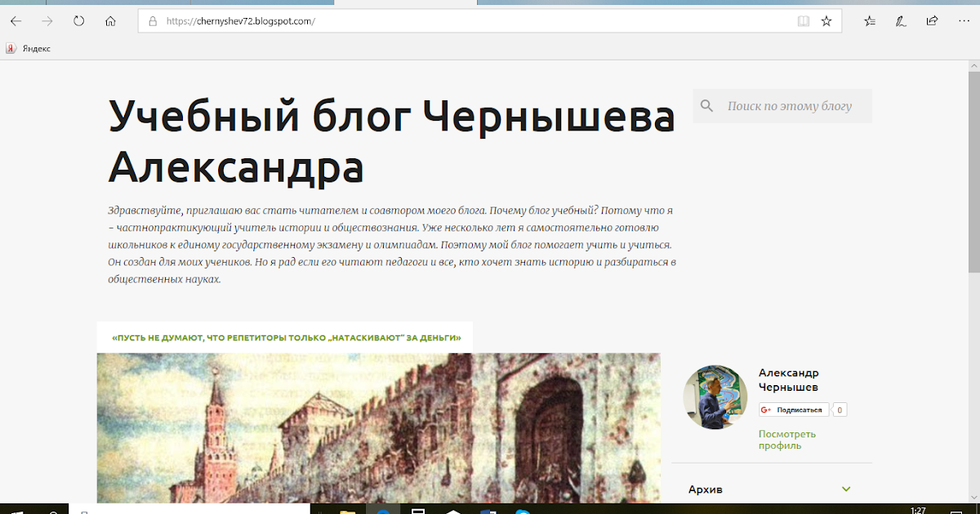Open the 'Александр Чернышев' author name link

click(x=789, y=380)
